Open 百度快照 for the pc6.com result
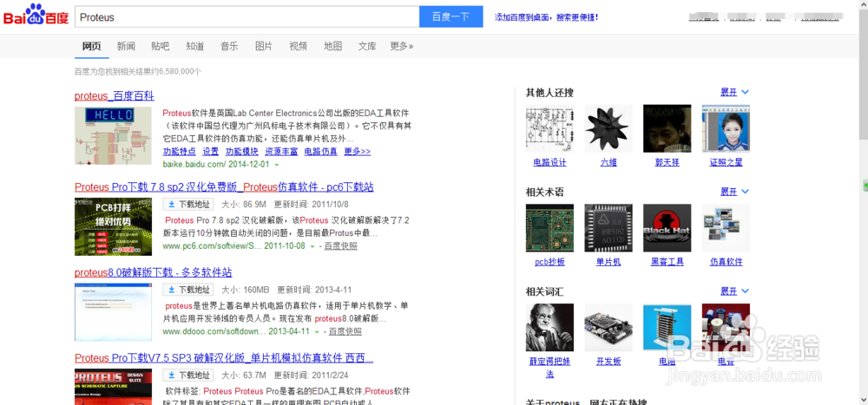Viewport: 868px width, 405px height. 340,245
